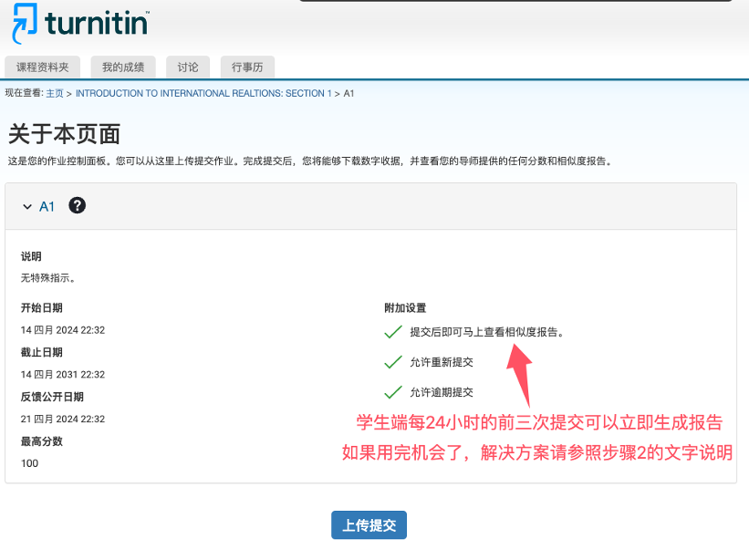Viewport: 749px width, 560px height.
Task: Click the A1 title in panel header
Action: (47, 207)
